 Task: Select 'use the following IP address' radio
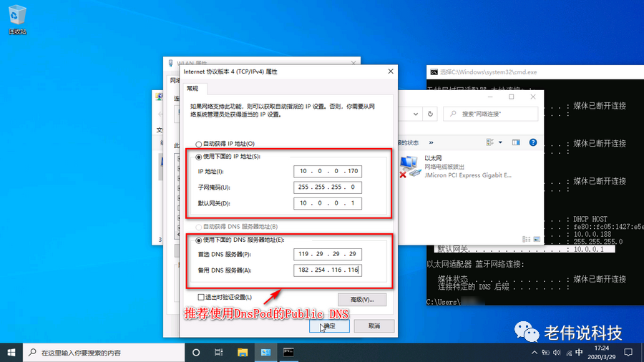pyautogui.click(x=199, y=157)
